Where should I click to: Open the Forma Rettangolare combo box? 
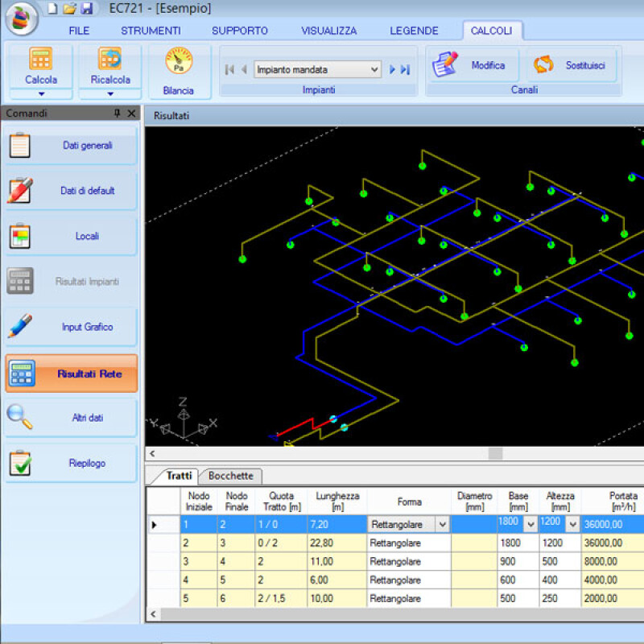click(x=441, y=524)
